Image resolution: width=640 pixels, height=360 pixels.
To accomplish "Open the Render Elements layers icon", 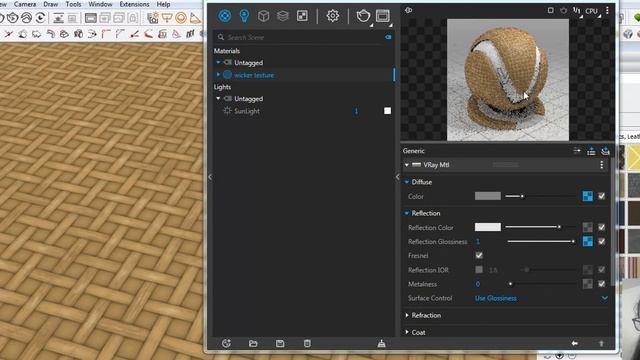I will [x=282, y=16].
